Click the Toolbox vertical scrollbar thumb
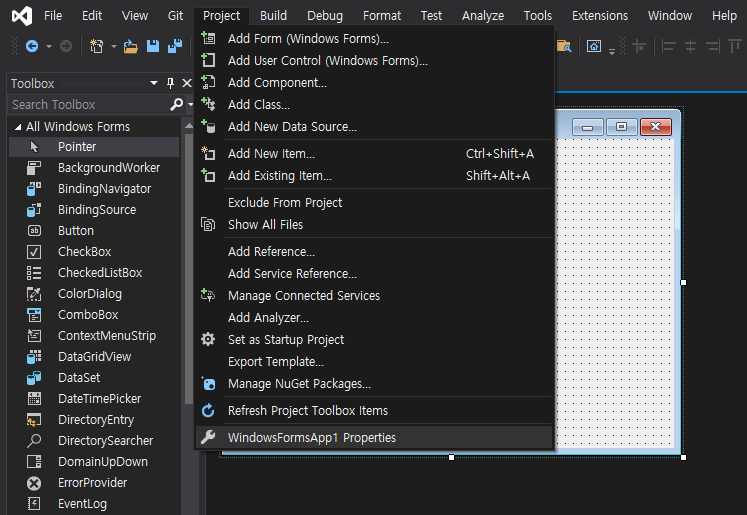The height and width of the screenshot is (515, 747). point(189,269)
